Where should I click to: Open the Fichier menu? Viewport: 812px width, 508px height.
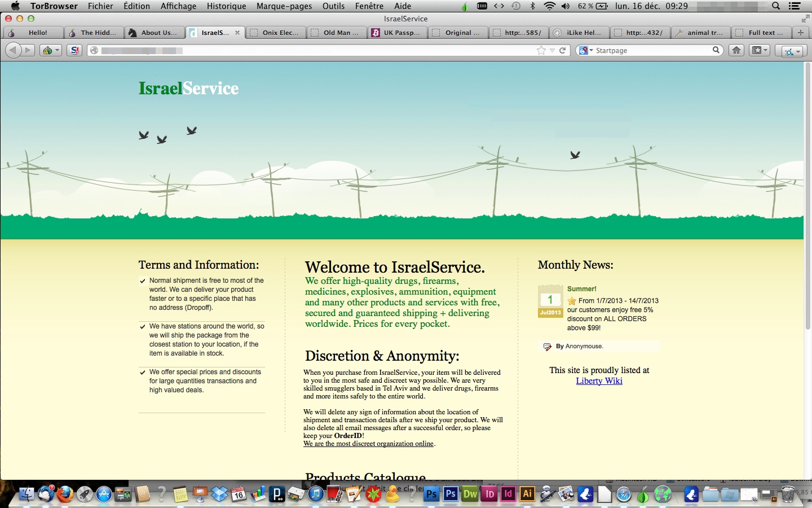[x=100, y=6]
